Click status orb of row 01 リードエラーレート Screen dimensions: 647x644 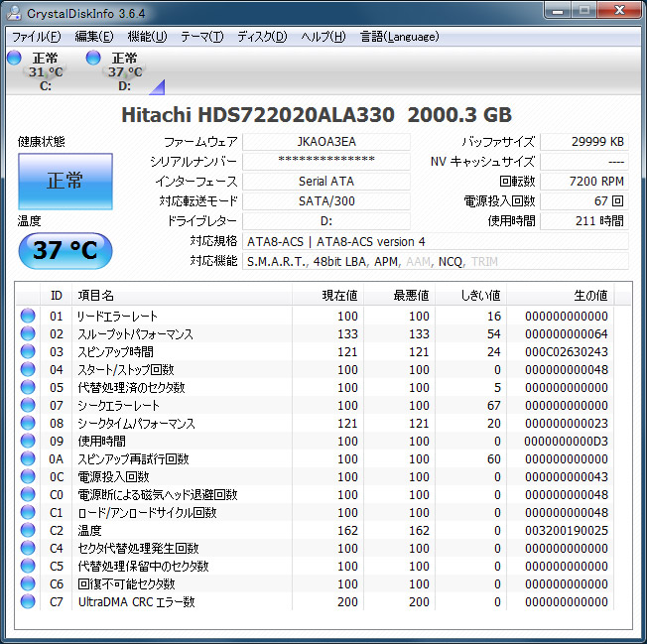coord(28,317)
